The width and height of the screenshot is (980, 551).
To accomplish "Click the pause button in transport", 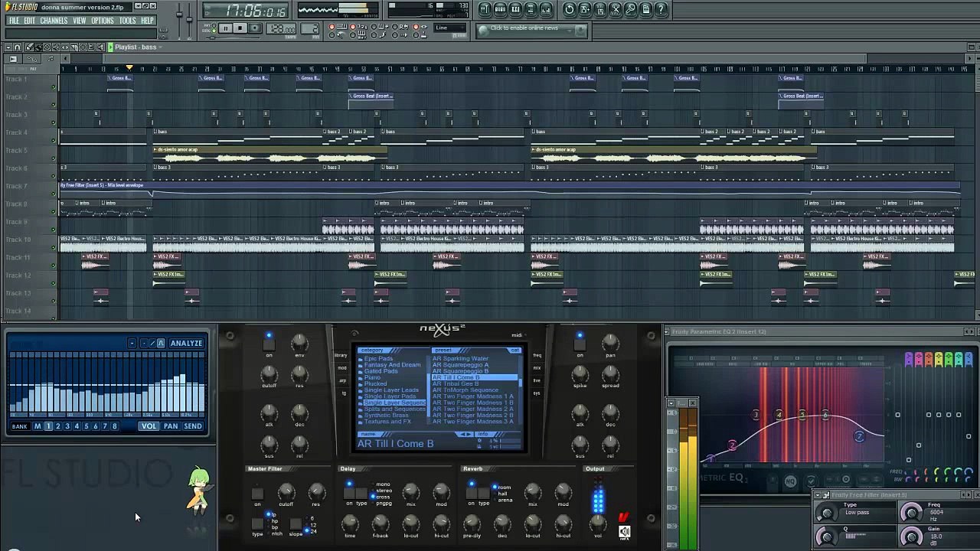I will pyautogui.click(x=225, y=28).
